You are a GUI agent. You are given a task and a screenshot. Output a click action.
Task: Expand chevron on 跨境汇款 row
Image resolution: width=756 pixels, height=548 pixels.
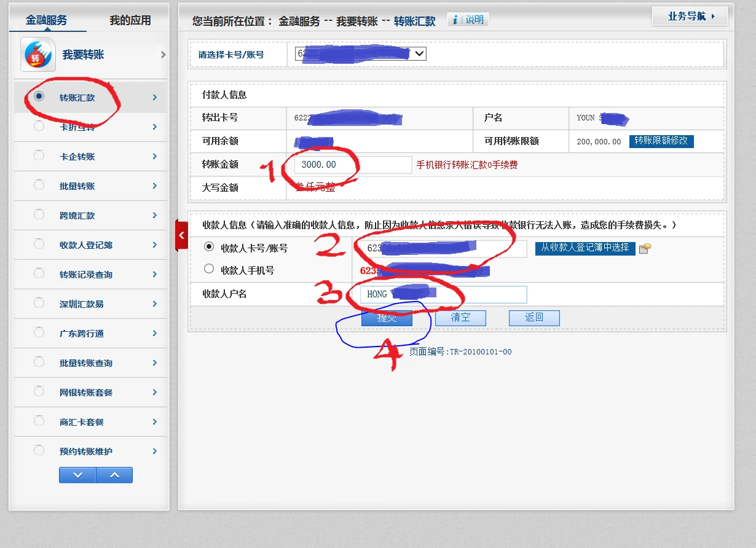[x=155, y=216]
